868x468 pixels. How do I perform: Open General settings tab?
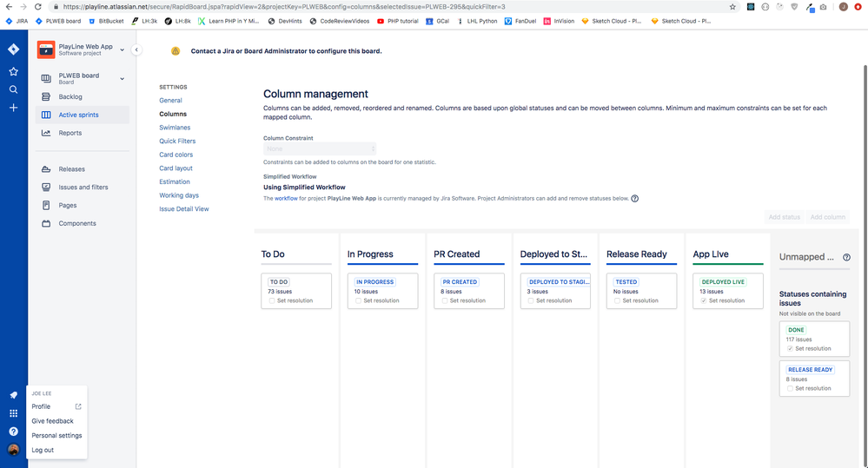[x=170, y=101]
